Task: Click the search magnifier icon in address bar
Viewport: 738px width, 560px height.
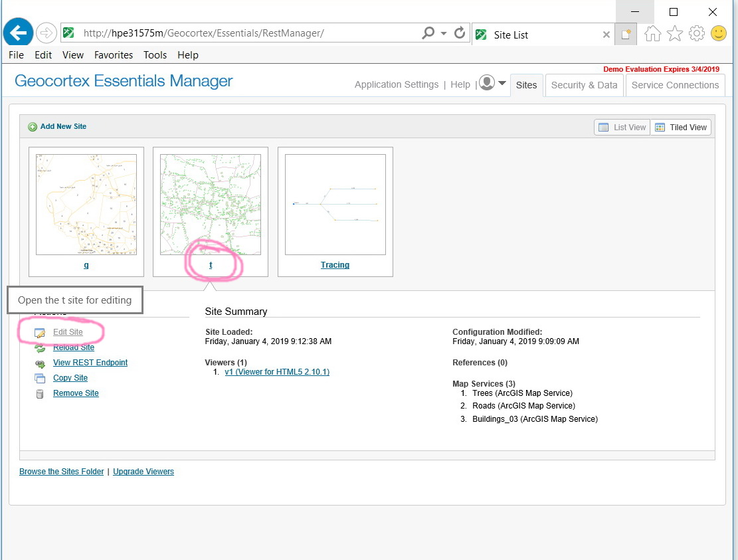Action: click(428, 33)
